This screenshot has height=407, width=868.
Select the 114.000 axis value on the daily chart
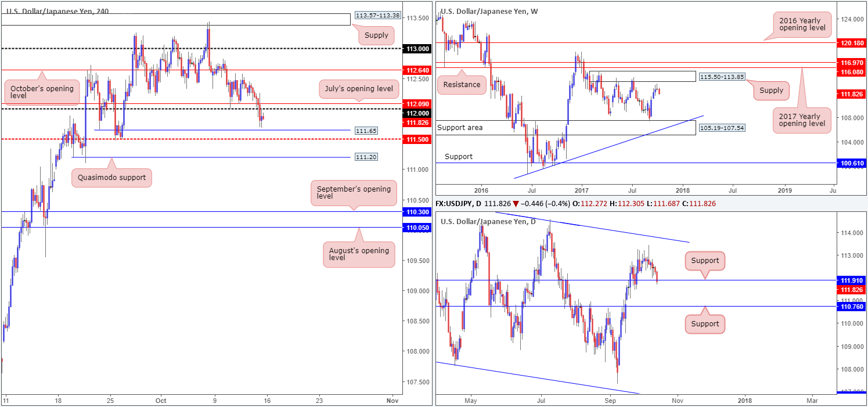tap(851, 233)
